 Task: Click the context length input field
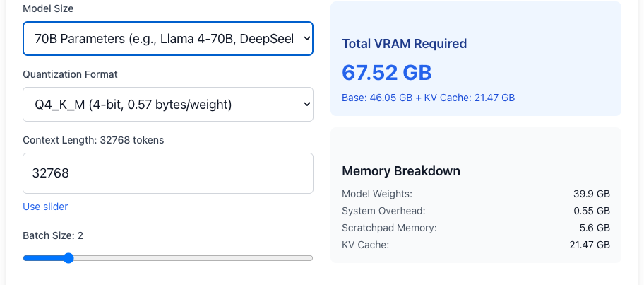tap(168, 173)
